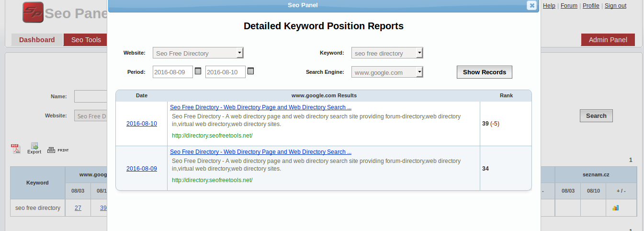Screen dimensions: 644x231
Task: Click the 2016-08-10 date link
Action: tap(142, 124)
